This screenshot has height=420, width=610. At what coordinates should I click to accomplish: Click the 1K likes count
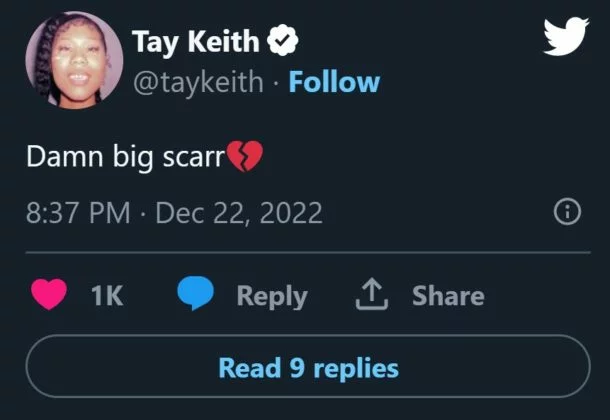click(107, 296)
